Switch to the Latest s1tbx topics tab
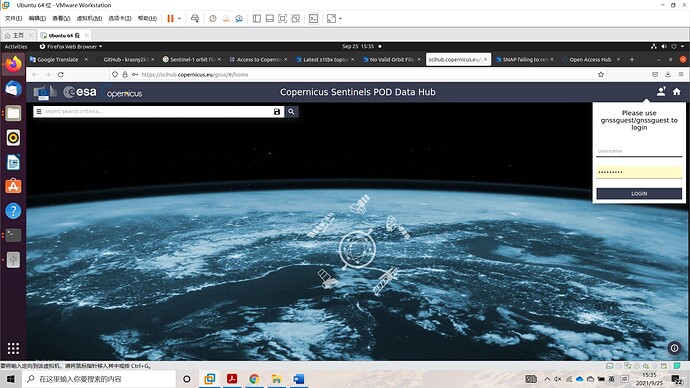690x388 pixels. (325, 59)
